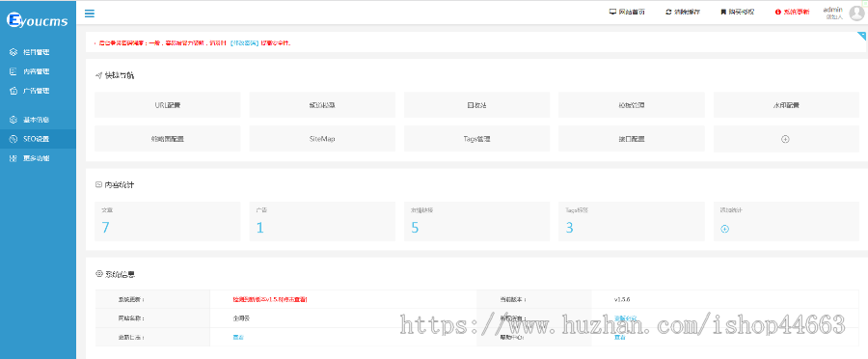
Task: Click the 栏目管理 sidebar icon
Action: (x=14, y=52)
